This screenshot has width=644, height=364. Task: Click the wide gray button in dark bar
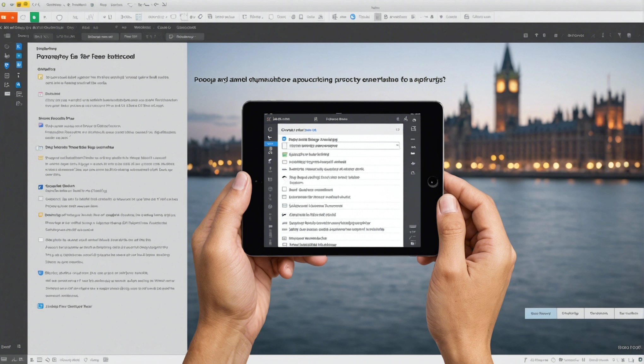100,37
